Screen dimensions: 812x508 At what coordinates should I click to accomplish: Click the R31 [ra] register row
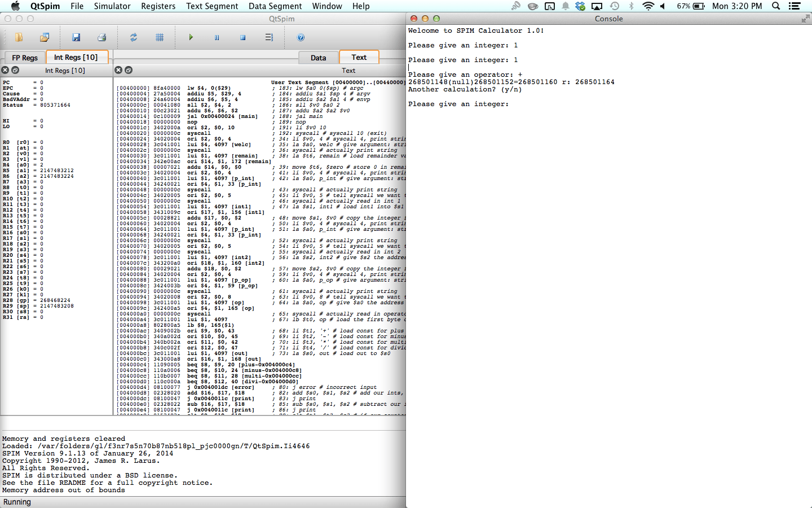pyautogui.click(x=23, y=317)
